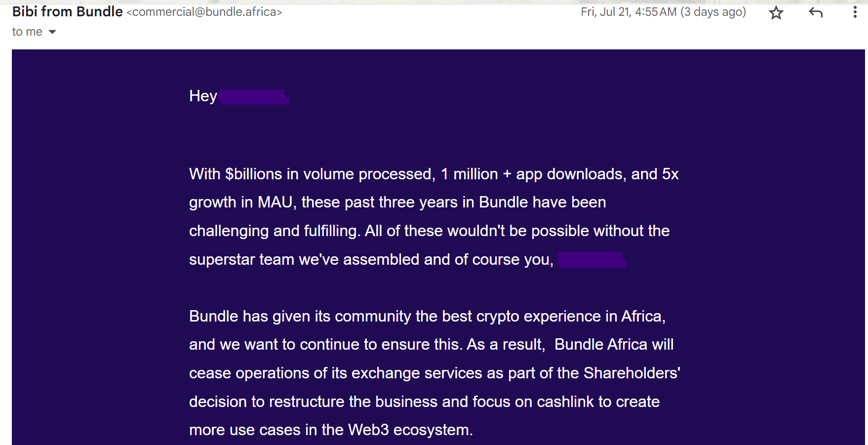The image size is (868, 445).
Task: Click the reply arrow icon
Action: point(816,12)
